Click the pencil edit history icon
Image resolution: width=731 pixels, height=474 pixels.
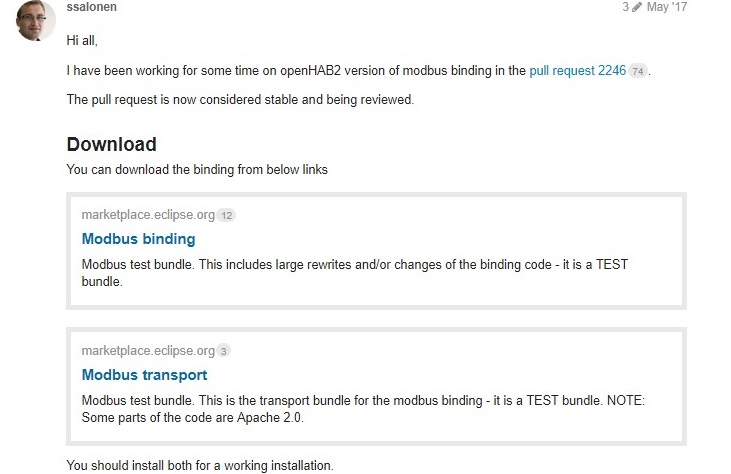(637, 7)
